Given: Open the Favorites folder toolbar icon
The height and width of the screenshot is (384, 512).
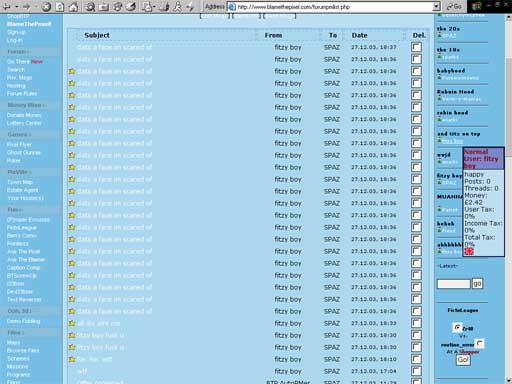Looking at the screenshot, I should point(104,7).
